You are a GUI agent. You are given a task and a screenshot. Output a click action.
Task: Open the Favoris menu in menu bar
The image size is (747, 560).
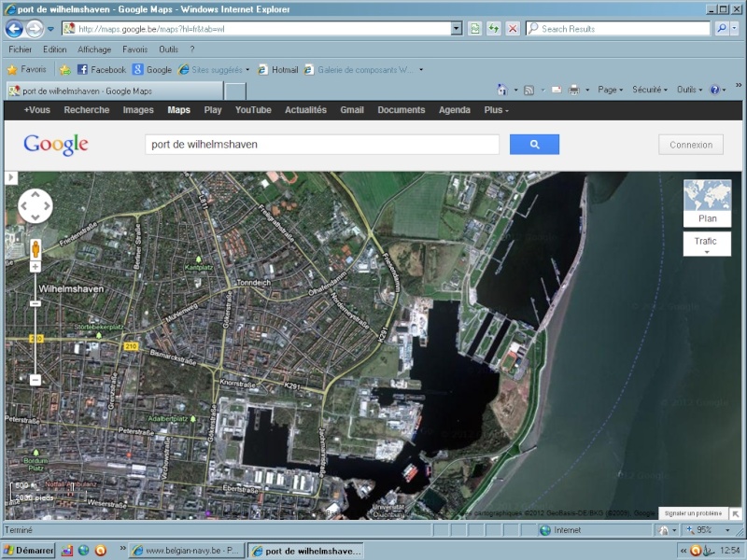point(134,49)
